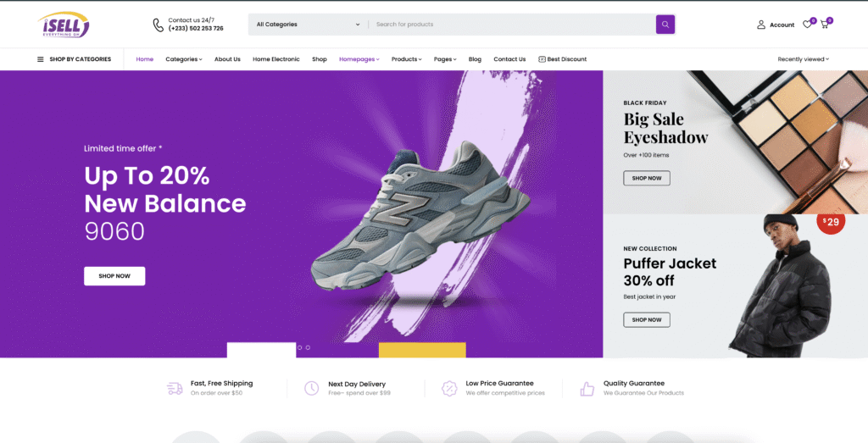Open the wishlist heart icon
This screenshot has width=868, height=443.
(x=807, y=25)
